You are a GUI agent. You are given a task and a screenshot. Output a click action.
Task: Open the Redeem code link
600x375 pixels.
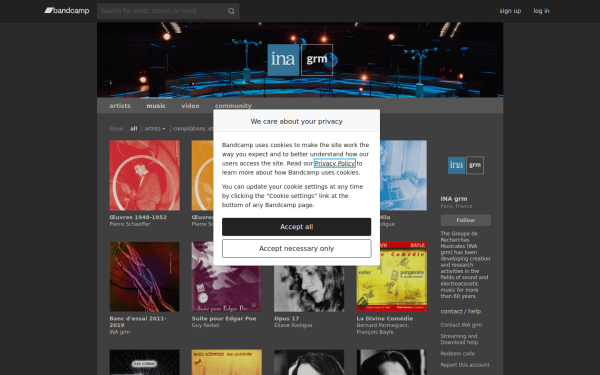(458, 354)
